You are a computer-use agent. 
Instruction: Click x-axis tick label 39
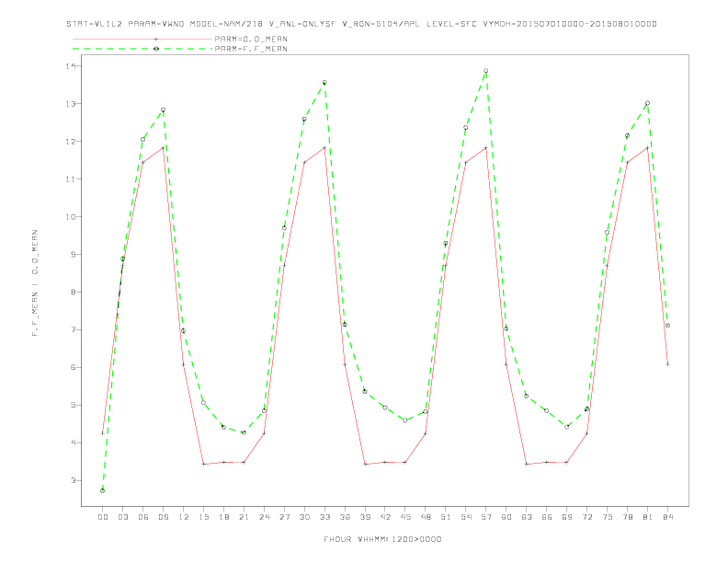click(x=365, y=517)
